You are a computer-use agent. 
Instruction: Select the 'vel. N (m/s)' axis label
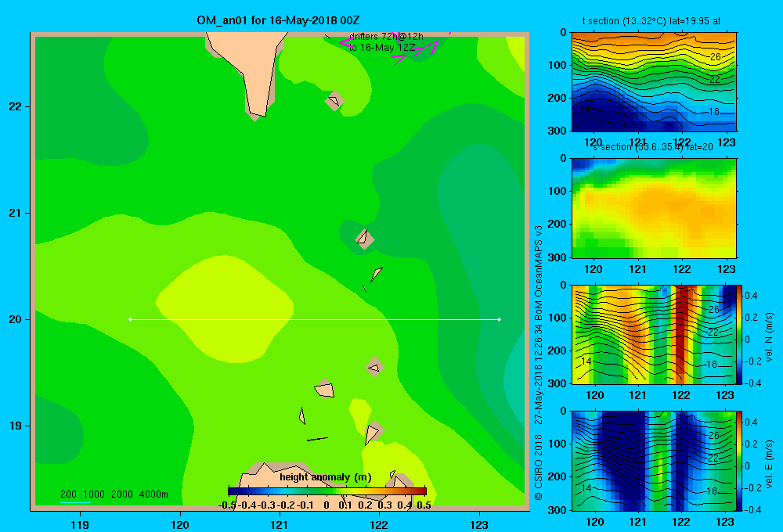[769, 337]
